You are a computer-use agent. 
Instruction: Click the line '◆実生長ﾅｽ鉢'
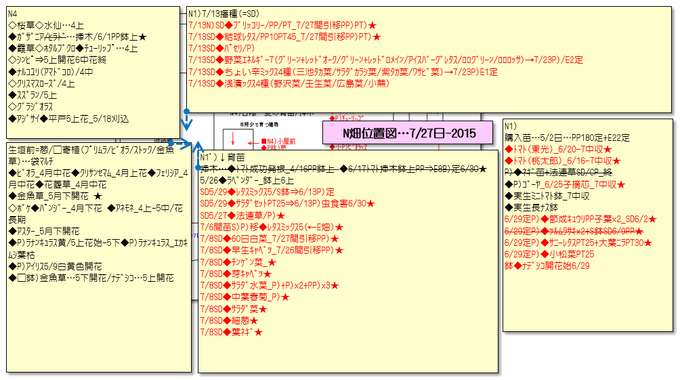[531, 208]
